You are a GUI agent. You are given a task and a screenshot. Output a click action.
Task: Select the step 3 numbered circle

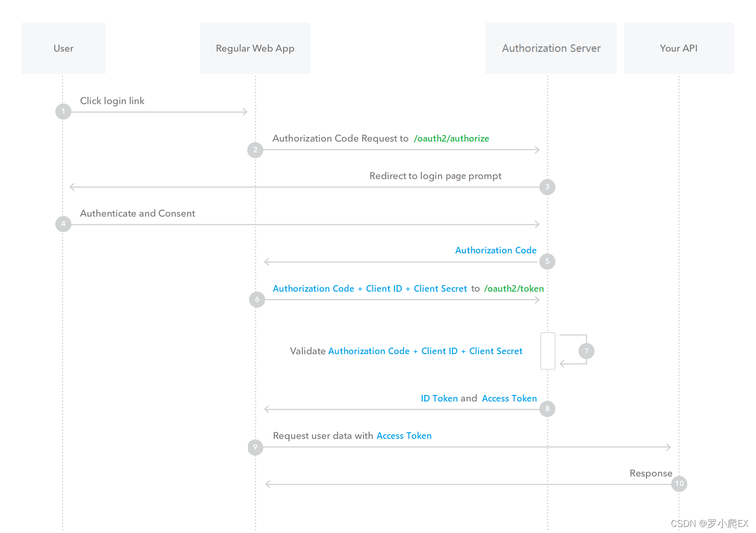(x=547, y=187)
